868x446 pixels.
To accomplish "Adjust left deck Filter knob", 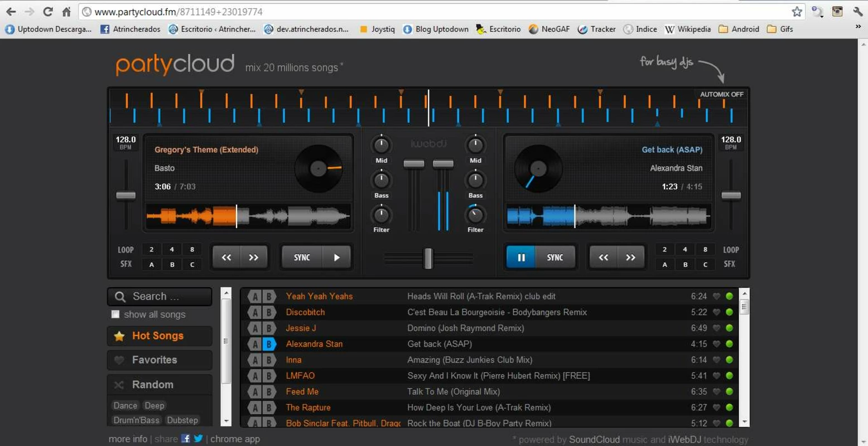I will click(381, 215).
